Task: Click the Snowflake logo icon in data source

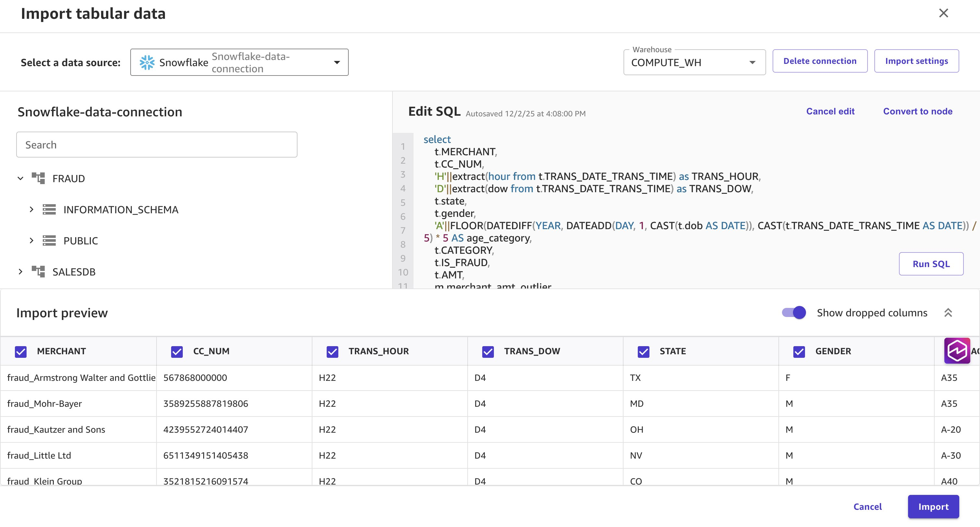Action: coord(147,63)
